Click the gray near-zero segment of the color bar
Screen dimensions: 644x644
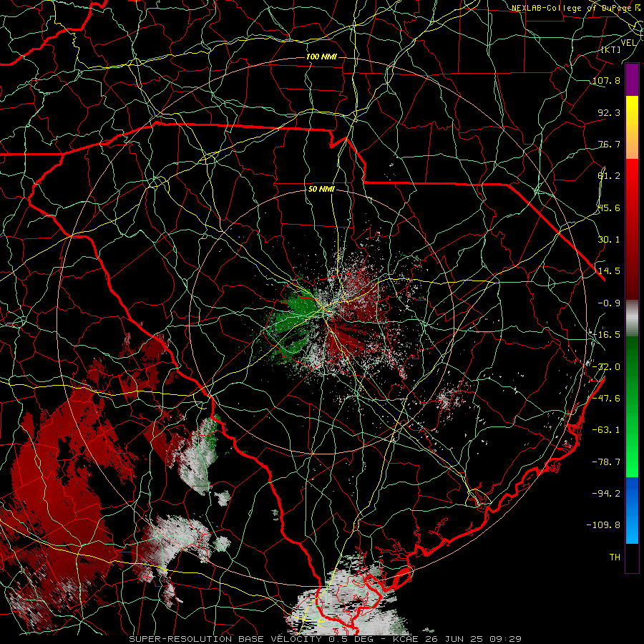click(x=632, y=318)
